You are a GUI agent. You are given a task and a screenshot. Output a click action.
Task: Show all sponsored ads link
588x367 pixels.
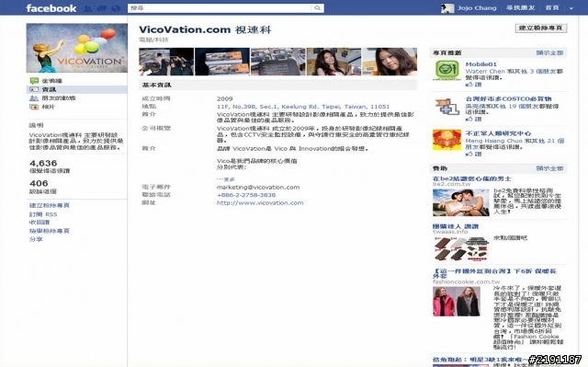pyautogui.click(x=549, y=168)
